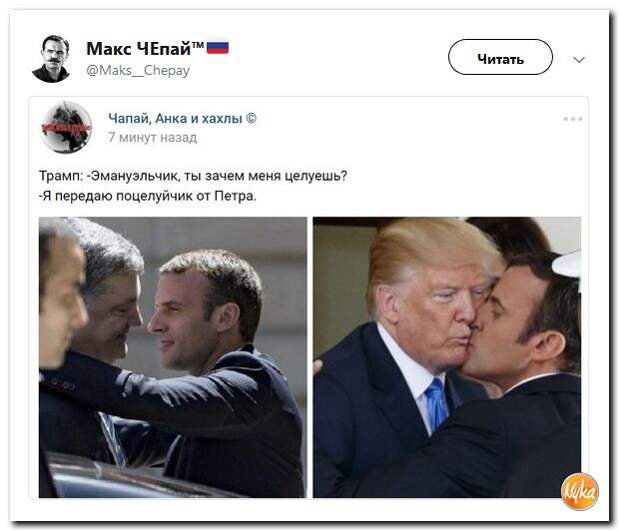
Task: Click the orange Nyka watermark logo
Action: coord(580,492)
